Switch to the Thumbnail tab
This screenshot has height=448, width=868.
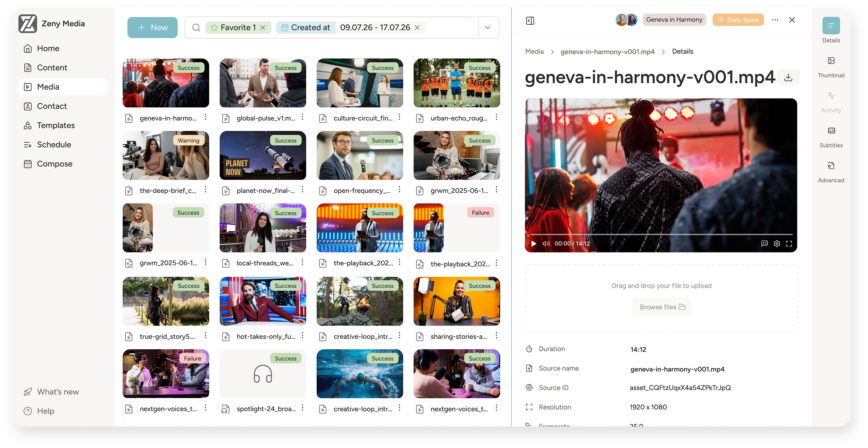831,67
